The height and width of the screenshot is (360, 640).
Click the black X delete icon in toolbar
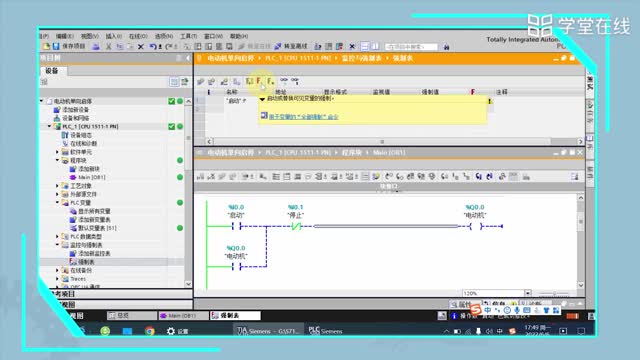point(141,47)
